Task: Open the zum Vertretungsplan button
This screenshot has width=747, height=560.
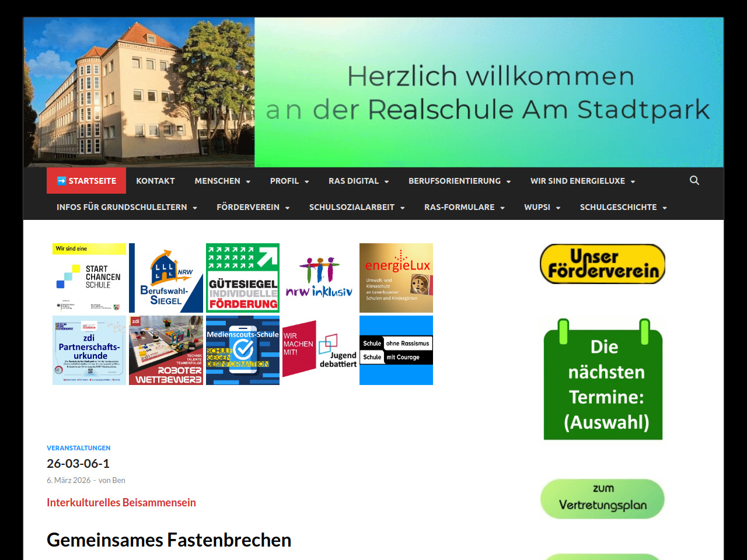Action: [603, 499]
